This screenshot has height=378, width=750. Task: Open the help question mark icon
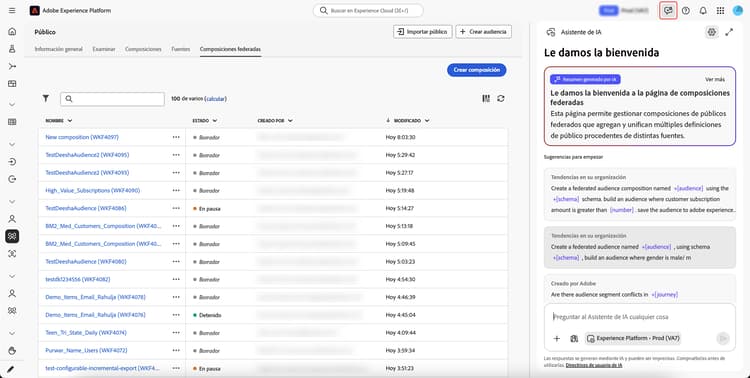[x=686, y=11]
